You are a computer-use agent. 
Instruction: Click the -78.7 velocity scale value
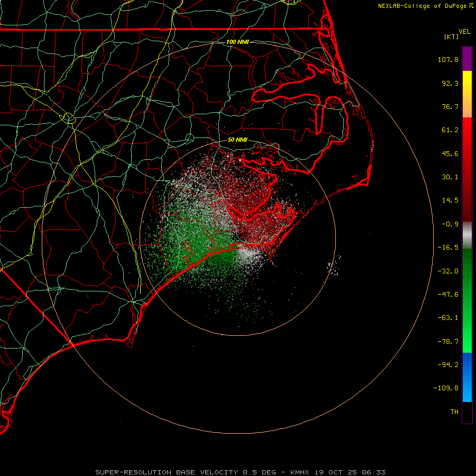448,342
